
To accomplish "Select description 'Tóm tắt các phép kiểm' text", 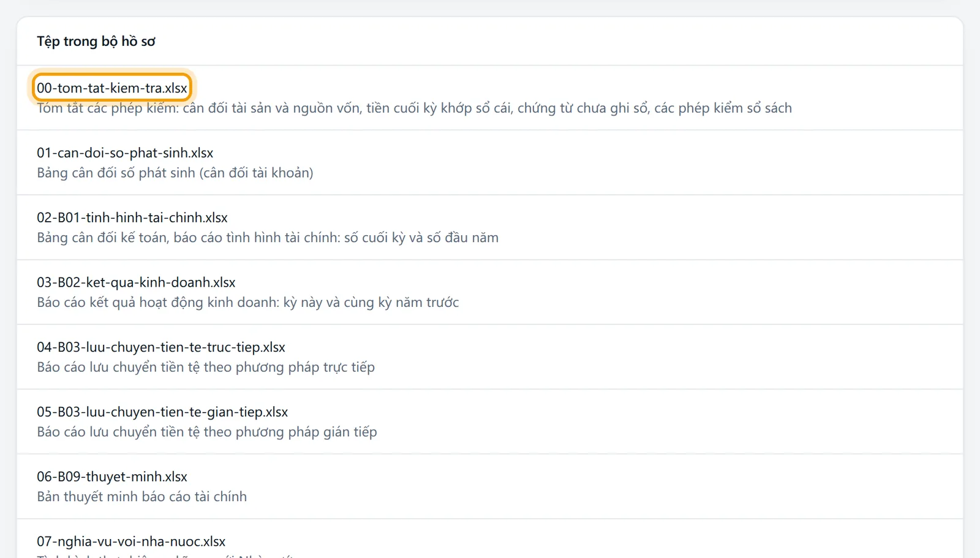I will point(414,108).
